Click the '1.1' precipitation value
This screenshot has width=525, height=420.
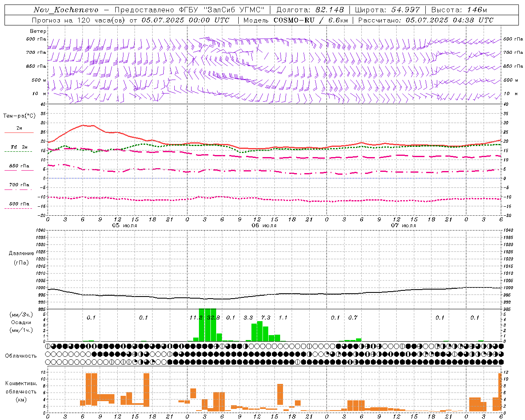coord(283,318)
